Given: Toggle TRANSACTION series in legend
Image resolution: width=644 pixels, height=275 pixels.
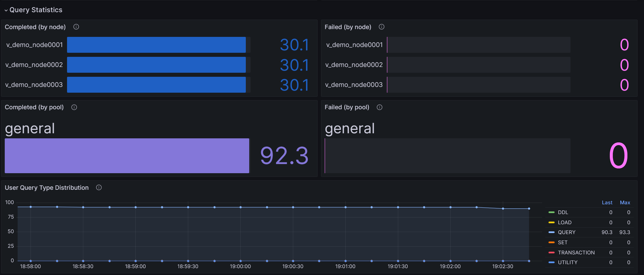Looking at the screenshot, I should tap(576, 253).
